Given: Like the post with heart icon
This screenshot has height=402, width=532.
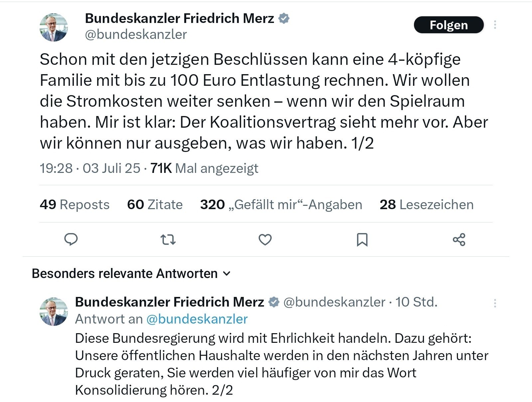Looking at the screenshot, I should coord(265,239).
